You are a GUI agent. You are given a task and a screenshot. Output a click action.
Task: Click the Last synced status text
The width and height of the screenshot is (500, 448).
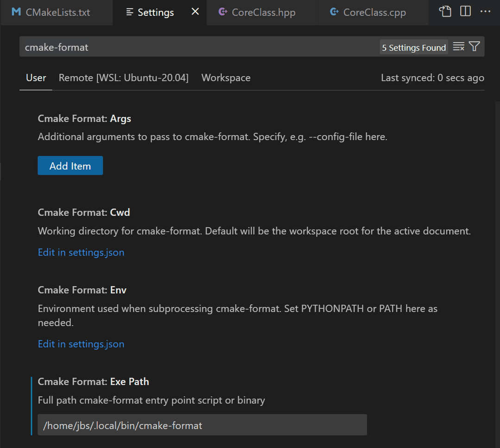432,78
